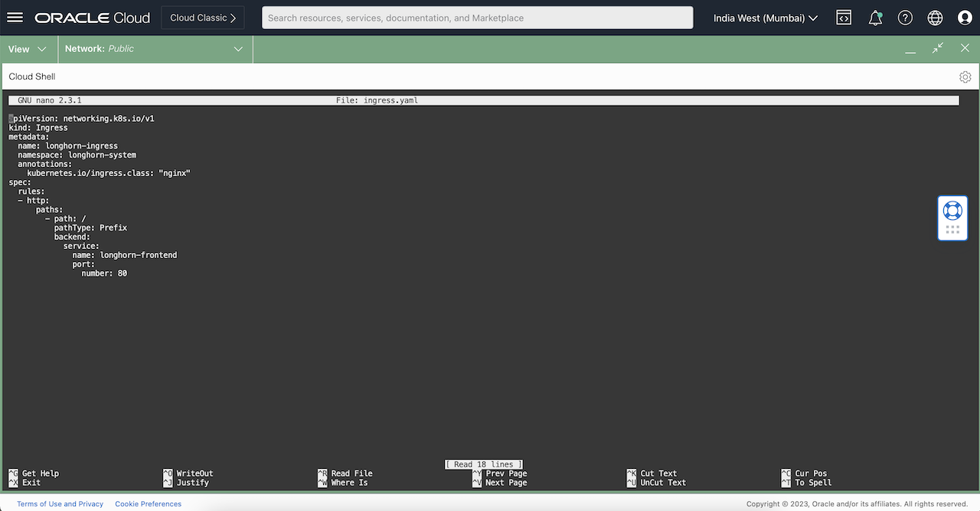The image size is (980, 511).
Task: Collapse the Cloud Shell with arrows icon
Action: pos(938,48)
